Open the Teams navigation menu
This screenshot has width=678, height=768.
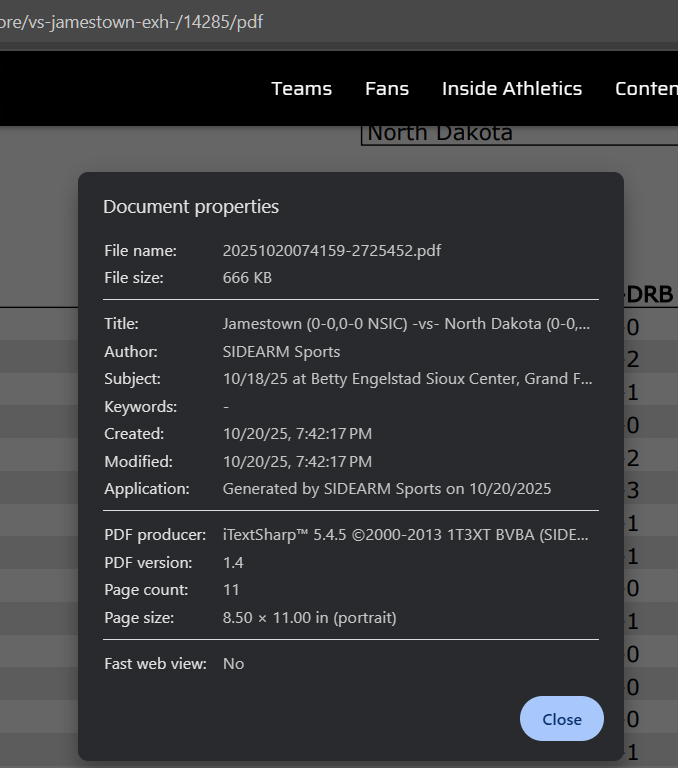click(301, 89)
